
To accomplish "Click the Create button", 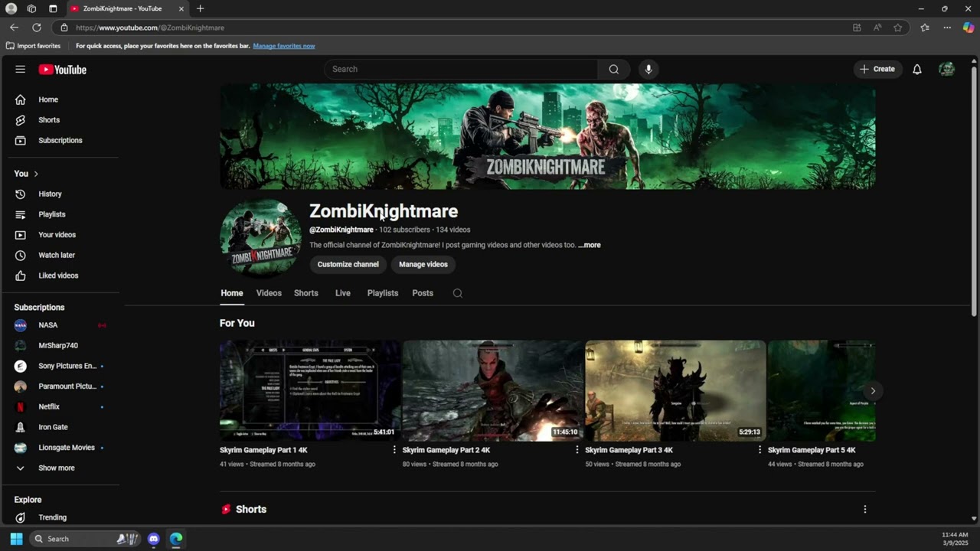I will click(877, 69).
